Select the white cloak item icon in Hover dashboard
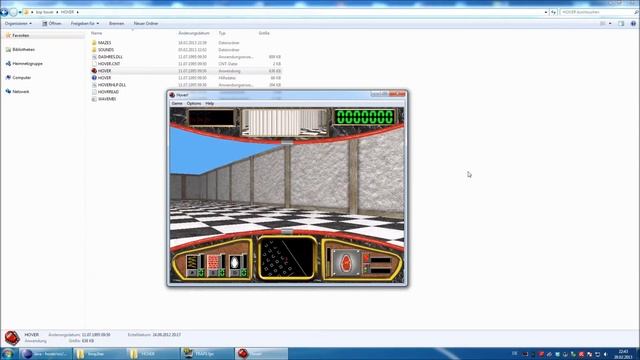 tap(235, 262)
